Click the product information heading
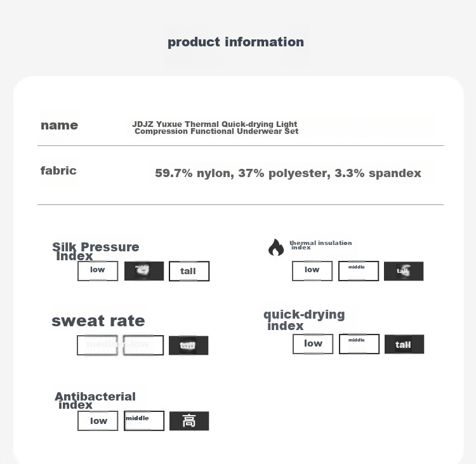This screenshot has width=476, height=464. point(236,42)
